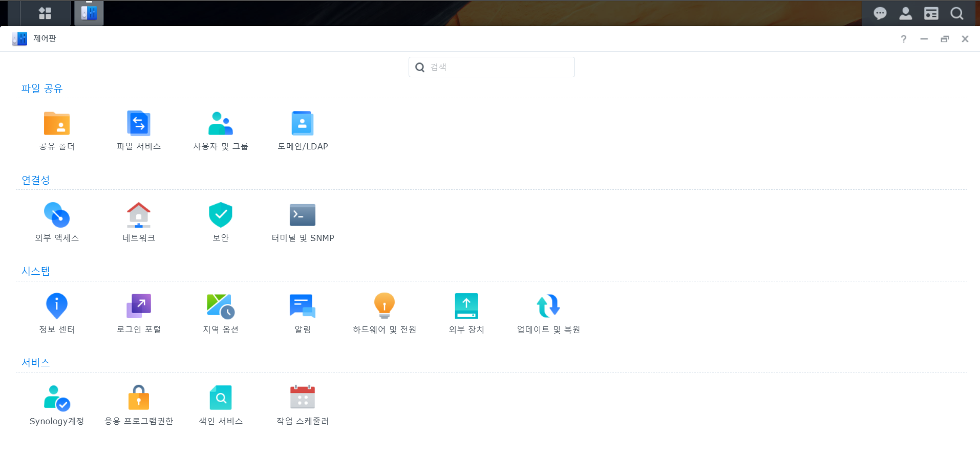980x461 pixels.
Task: Click the 파일 공유 section heading
Action: point(42,89)
